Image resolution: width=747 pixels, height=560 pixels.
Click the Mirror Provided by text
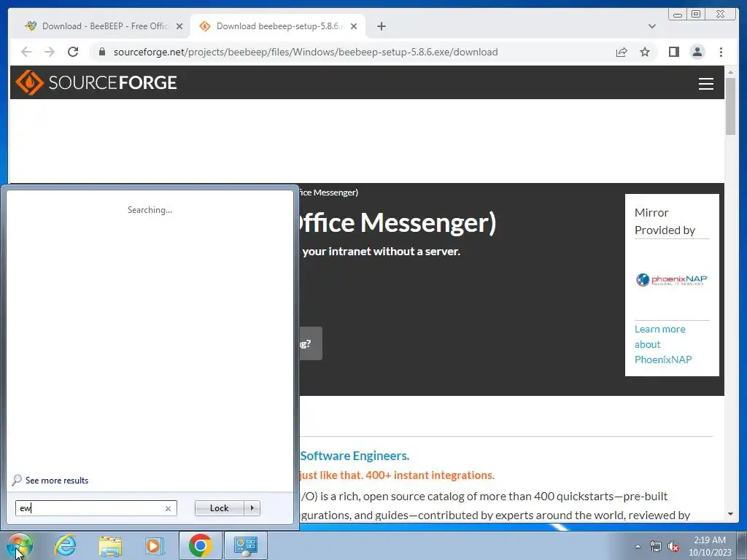point(665,222)
